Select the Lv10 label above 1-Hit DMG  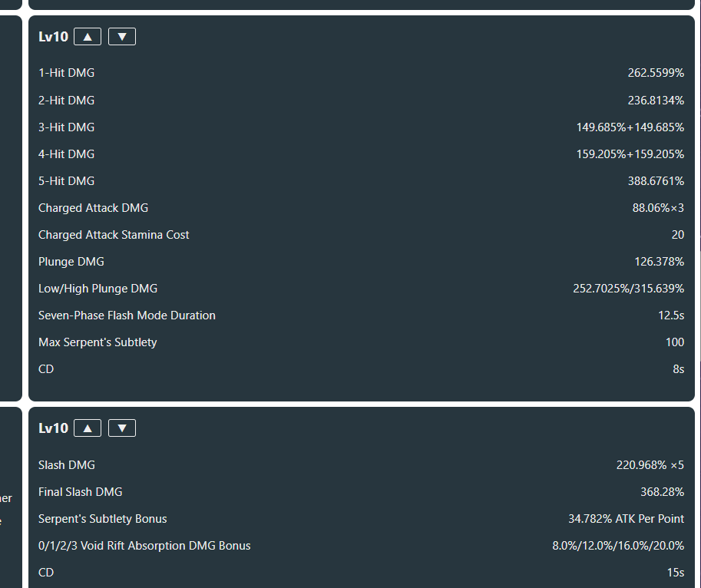tap(53, 37)
